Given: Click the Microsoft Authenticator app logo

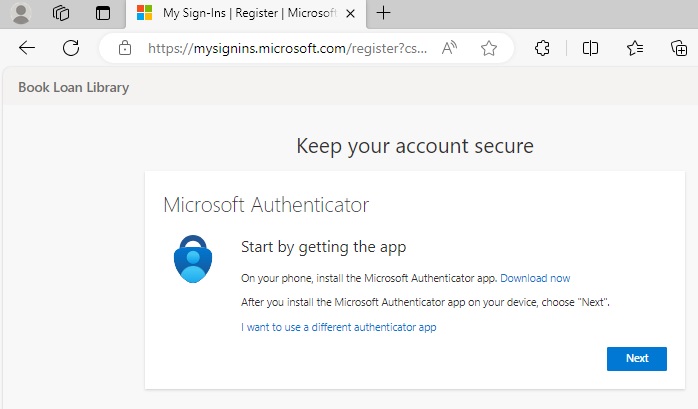Looking at the screenshot, I should click(x=193, y=259).
